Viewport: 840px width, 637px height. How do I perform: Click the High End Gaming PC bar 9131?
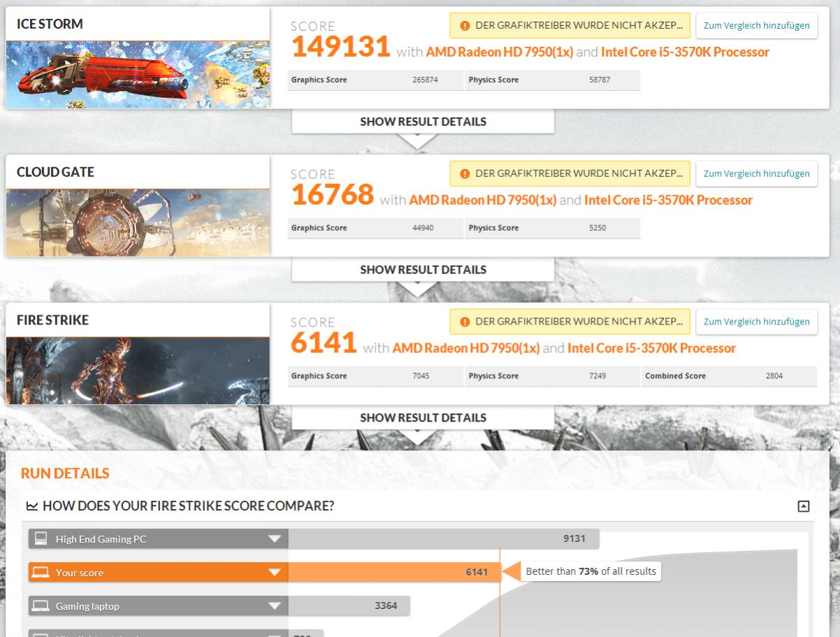444,539
